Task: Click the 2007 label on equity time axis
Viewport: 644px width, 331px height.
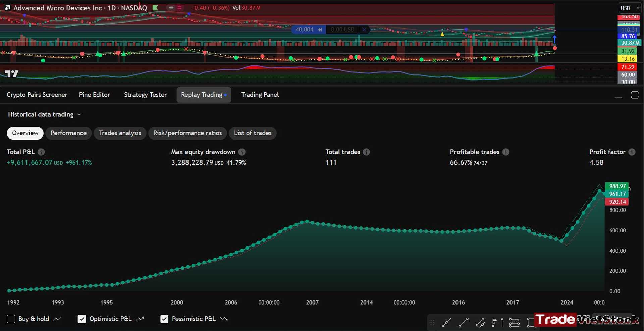Action: 312,302
